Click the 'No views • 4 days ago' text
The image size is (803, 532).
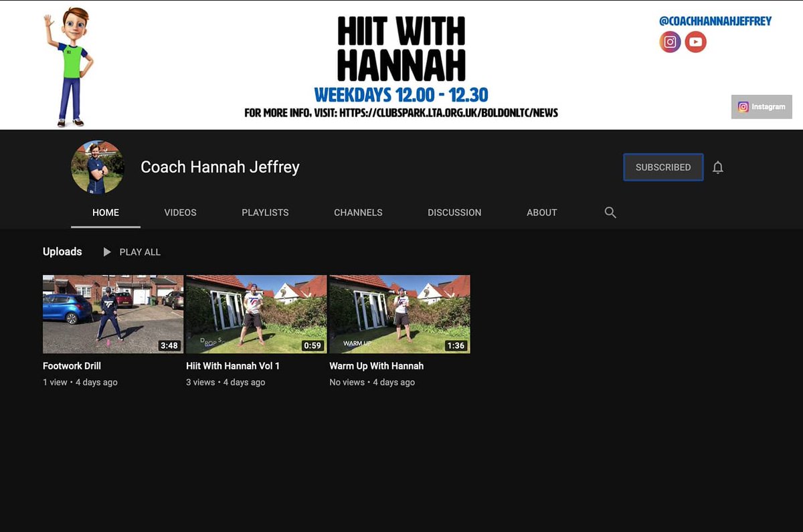(x=372, y=382)
